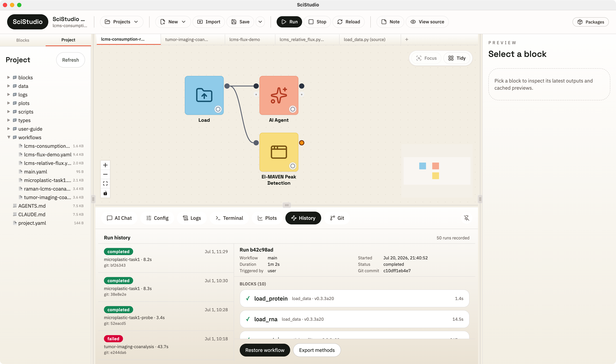616x364 pixels.
Task: Save the workflow
Action: (240, 22)
